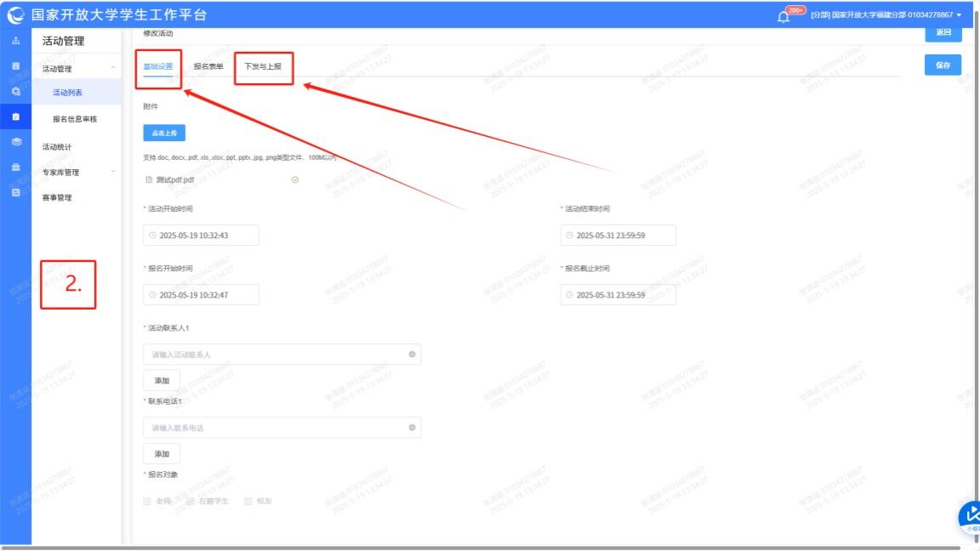Image resolution: width=980 pixels, height=551 pixels.
Task: Check the 老师 checkbox
Action: (x=148, y=502)
